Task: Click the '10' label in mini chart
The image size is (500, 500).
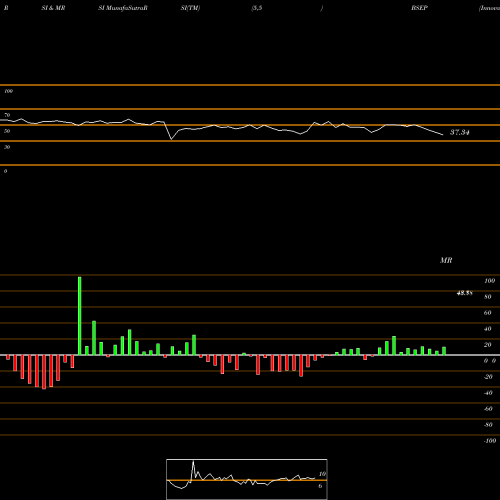Action: (x=322, y=474)
